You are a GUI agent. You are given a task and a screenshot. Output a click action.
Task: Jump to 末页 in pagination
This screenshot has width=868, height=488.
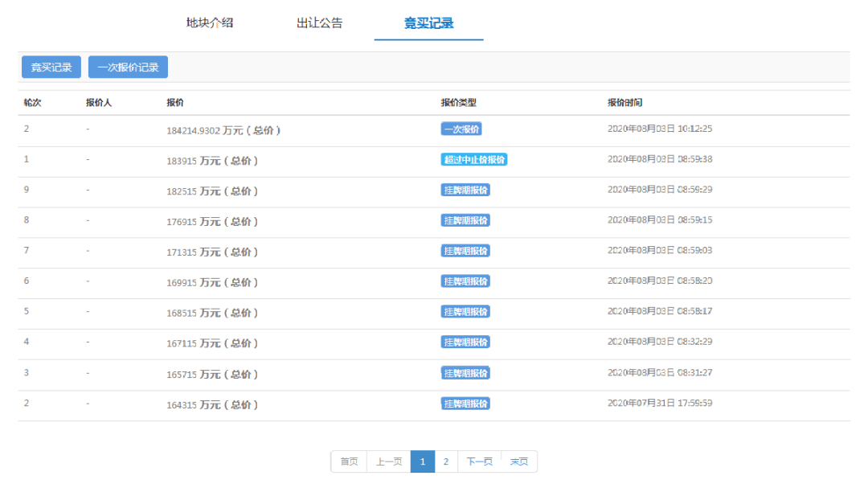point(519,461)
